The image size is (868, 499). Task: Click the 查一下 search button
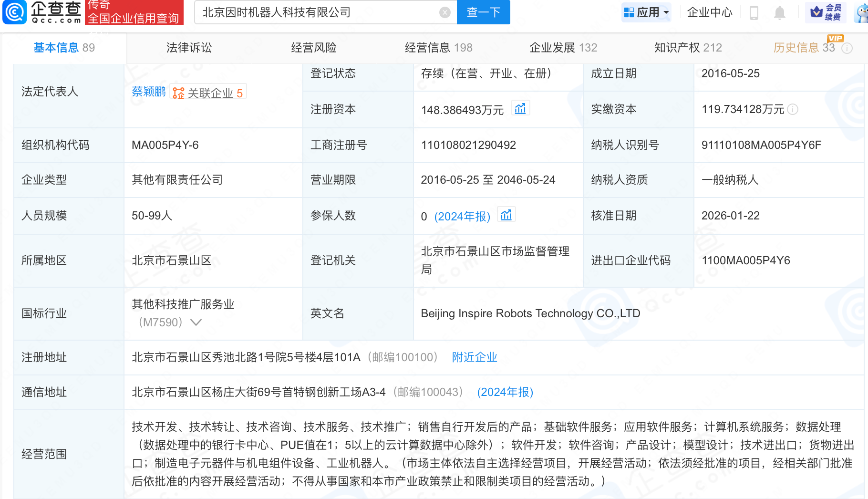tap(484, 12)
